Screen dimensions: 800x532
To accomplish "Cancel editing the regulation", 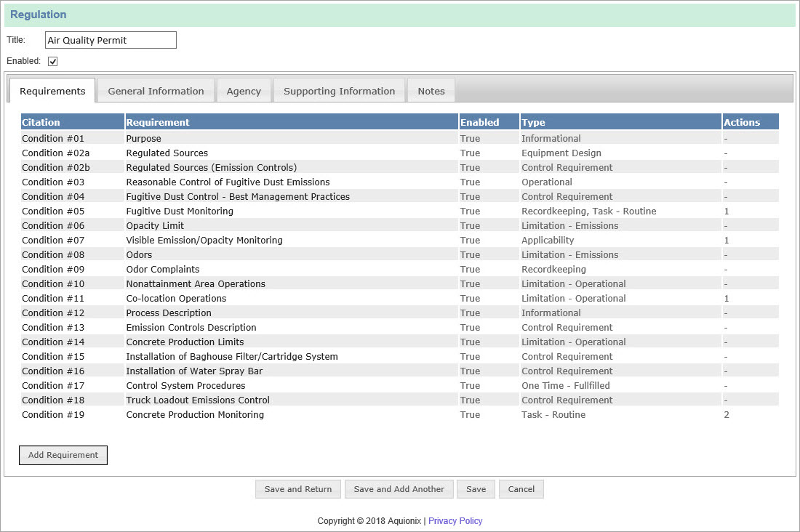I will (521, 488).
